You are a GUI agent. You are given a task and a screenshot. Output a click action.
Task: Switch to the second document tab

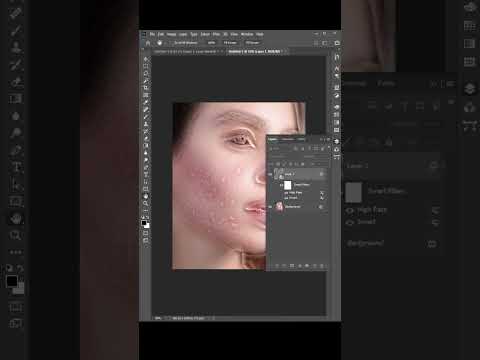(x=256, y=52)
